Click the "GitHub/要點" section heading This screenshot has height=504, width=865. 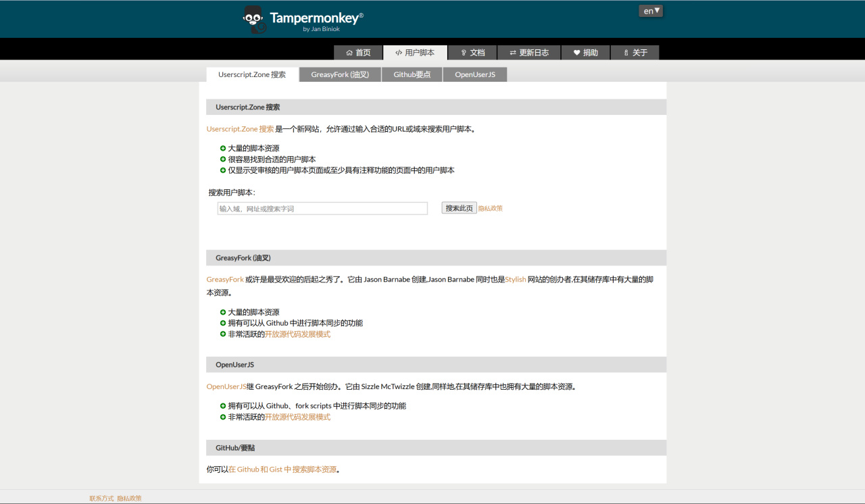point(437,448)
